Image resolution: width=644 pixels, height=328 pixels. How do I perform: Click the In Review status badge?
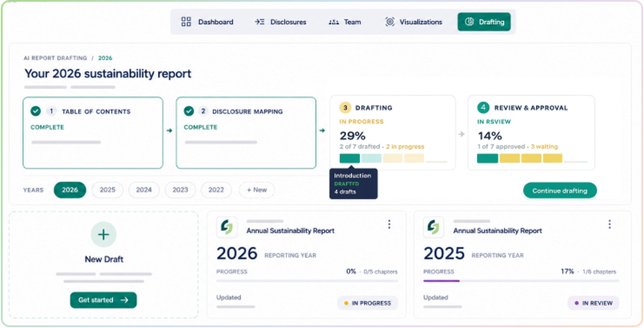[x=594, y=303]
